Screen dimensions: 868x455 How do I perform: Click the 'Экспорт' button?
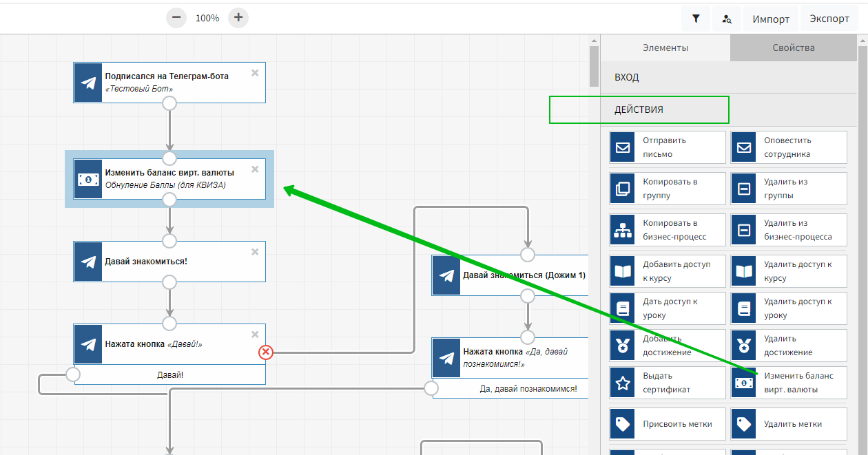(829, 19)
